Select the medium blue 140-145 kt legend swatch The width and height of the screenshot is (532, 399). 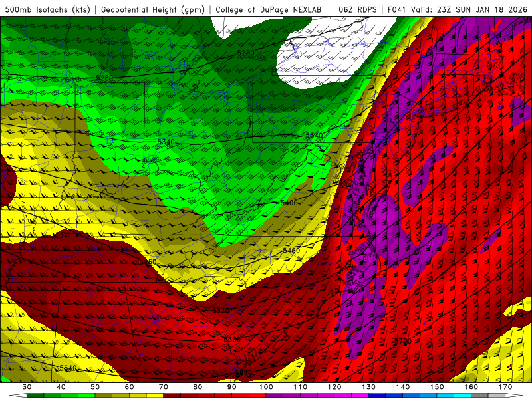tap(411, 396)
